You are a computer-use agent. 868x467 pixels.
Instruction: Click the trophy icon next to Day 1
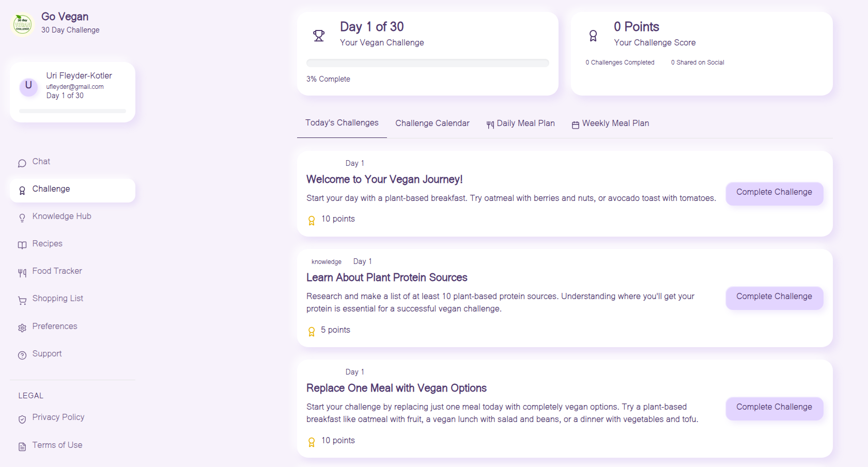click(319, 35)
